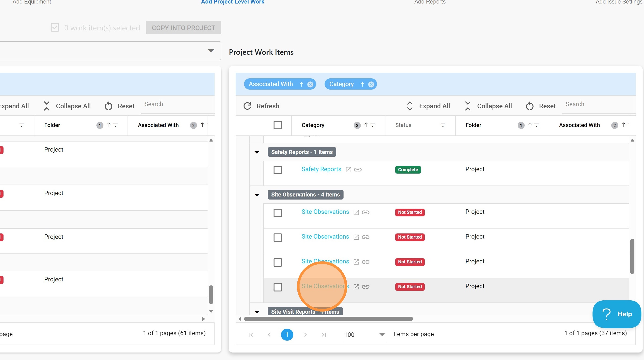Toggle sort direction on Associated With chip
Viewport: 644px width, 360px height.
point(301,84)
